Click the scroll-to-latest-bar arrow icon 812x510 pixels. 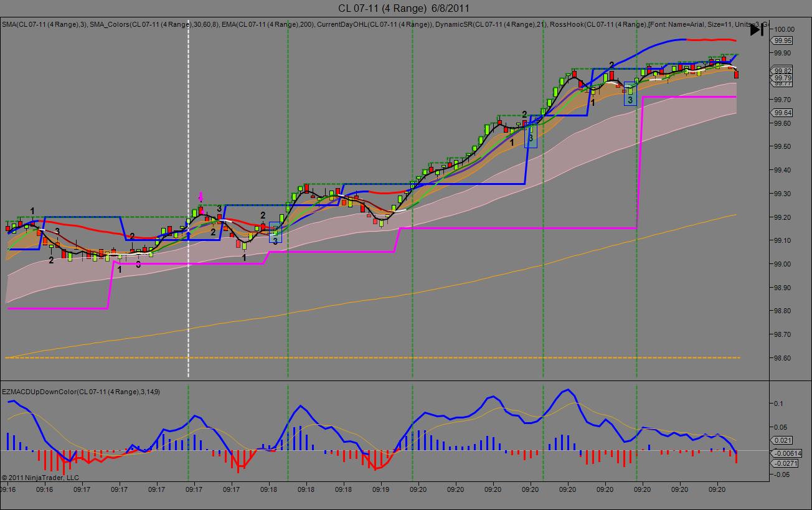pyautogui.click(x=757, y=29)
